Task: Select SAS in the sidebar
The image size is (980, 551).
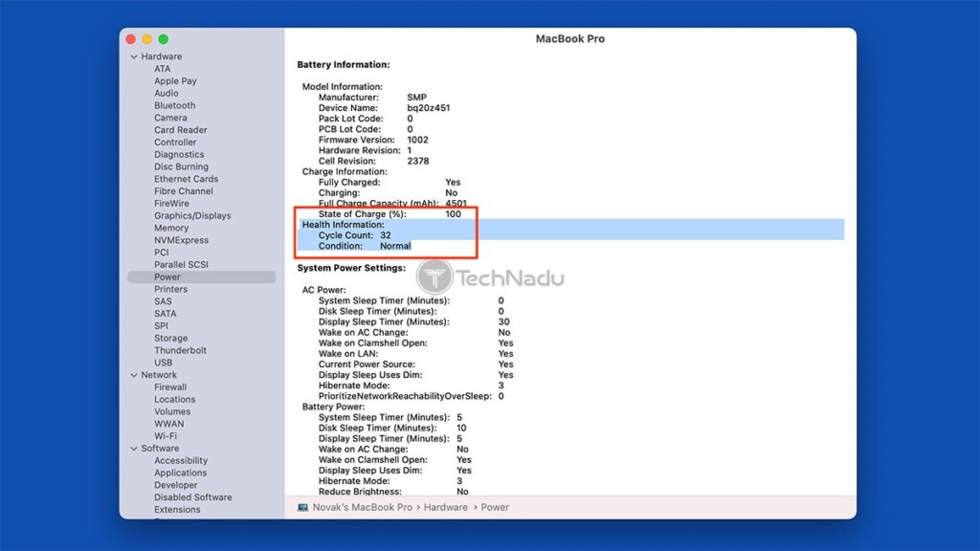Action: point(163,301)
